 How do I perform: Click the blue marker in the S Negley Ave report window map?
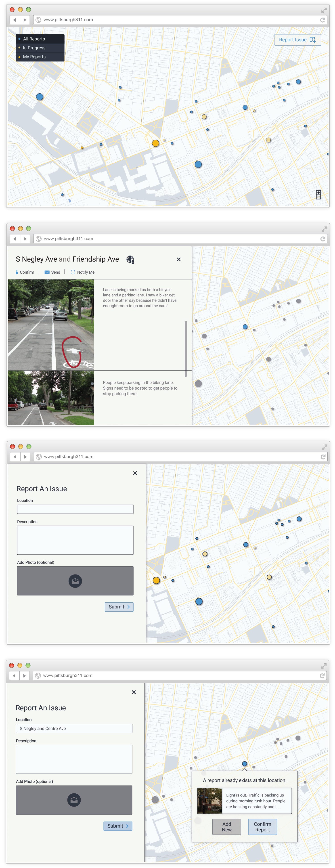245,327
